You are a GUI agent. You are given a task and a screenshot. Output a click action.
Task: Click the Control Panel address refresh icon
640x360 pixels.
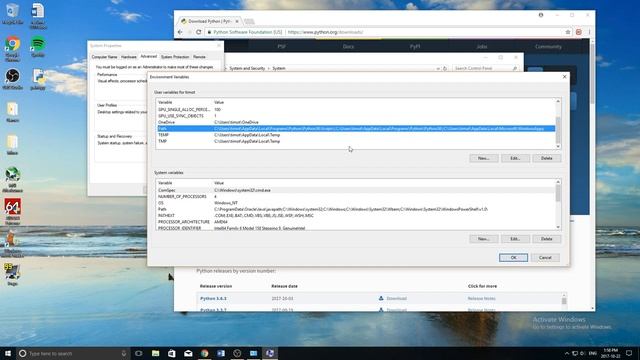pos(445,68)
